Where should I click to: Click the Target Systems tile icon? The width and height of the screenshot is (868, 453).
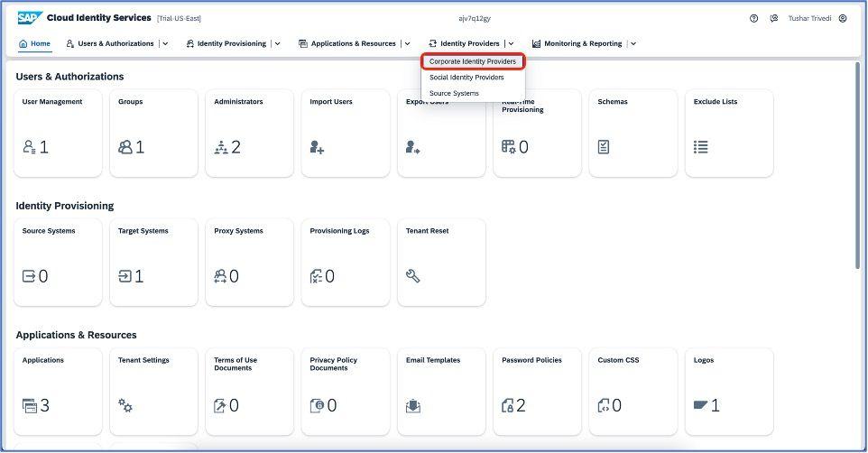[x=125, y=276]
